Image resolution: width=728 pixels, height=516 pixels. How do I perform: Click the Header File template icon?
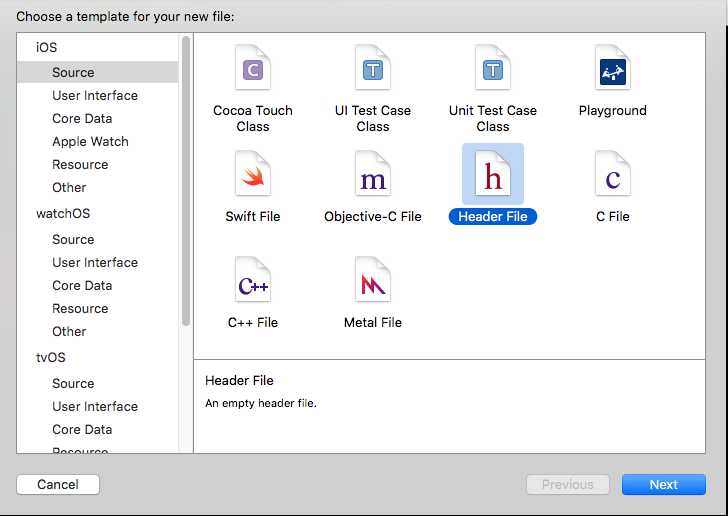(493, 174)
